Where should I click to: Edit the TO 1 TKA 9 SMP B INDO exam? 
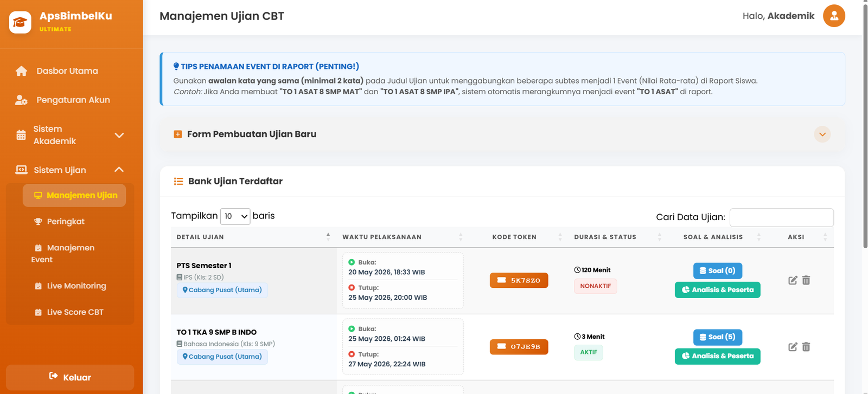point(793,347)
